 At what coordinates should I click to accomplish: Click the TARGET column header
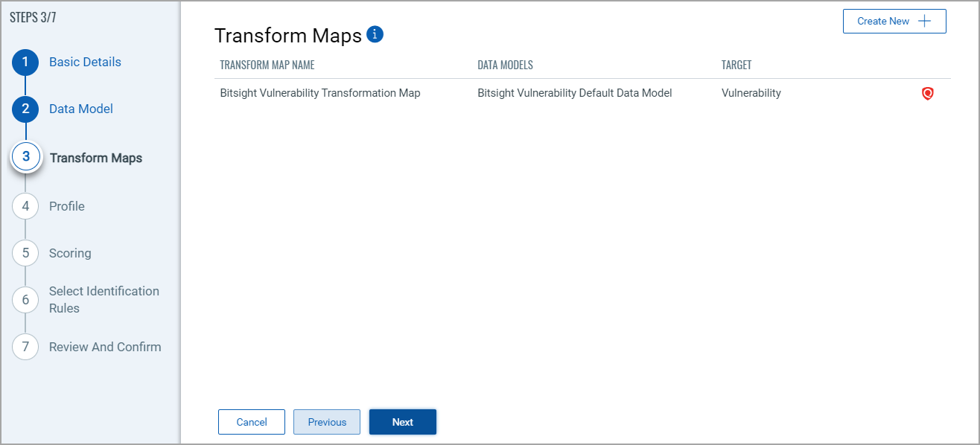[x=736, y=65]
